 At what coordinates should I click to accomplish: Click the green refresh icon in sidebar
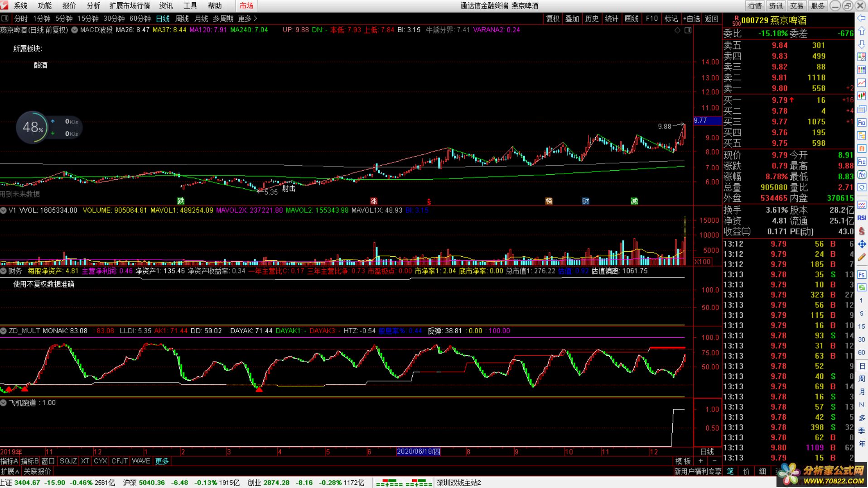[x=861, y=287]
